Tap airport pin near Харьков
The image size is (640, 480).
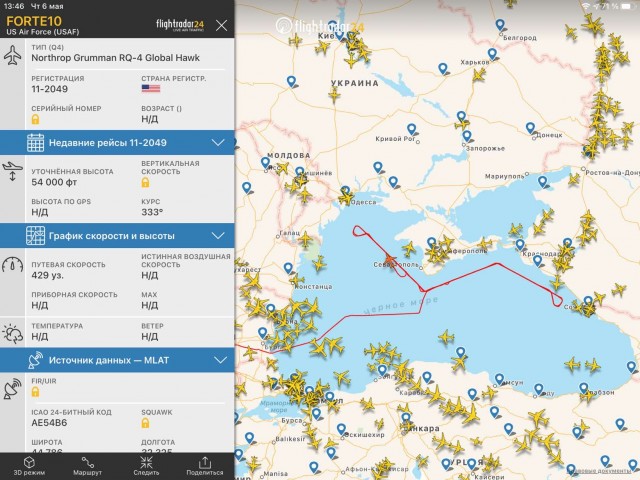493,54
